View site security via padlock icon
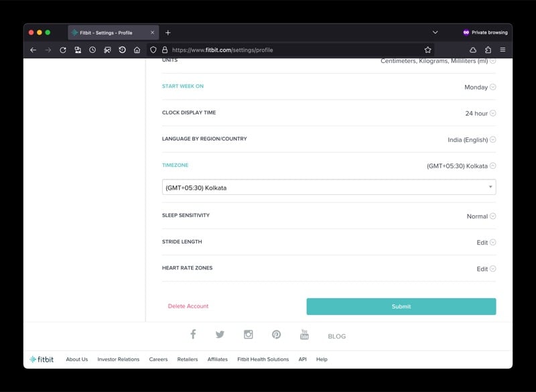The image size is (536, 392). tap(165, 50)
